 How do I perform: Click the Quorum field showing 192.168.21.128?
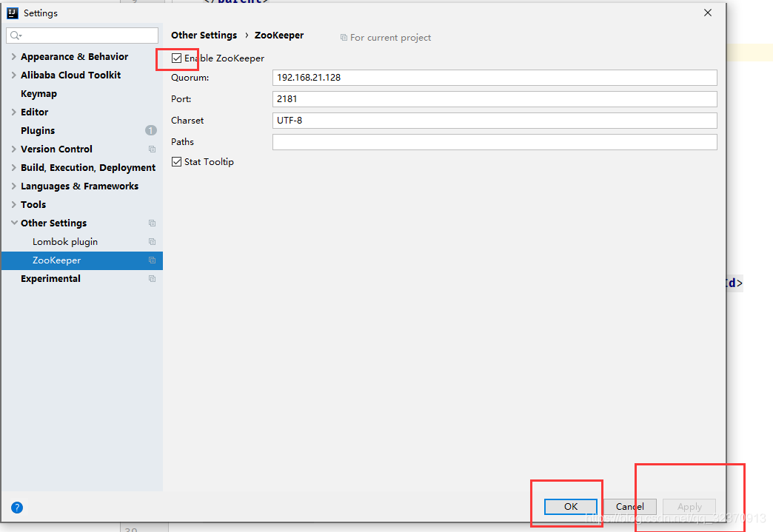[495, 78]
